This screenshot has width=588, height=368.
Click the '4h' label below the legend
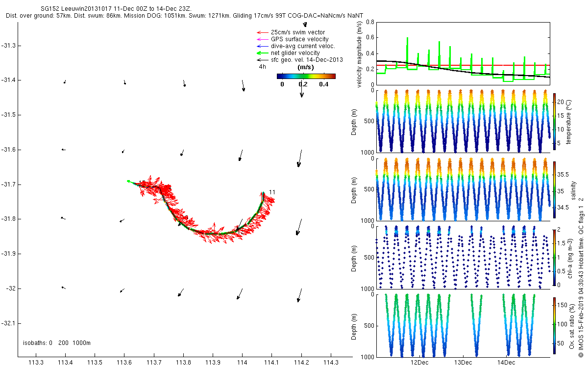[x=263, y=67]
